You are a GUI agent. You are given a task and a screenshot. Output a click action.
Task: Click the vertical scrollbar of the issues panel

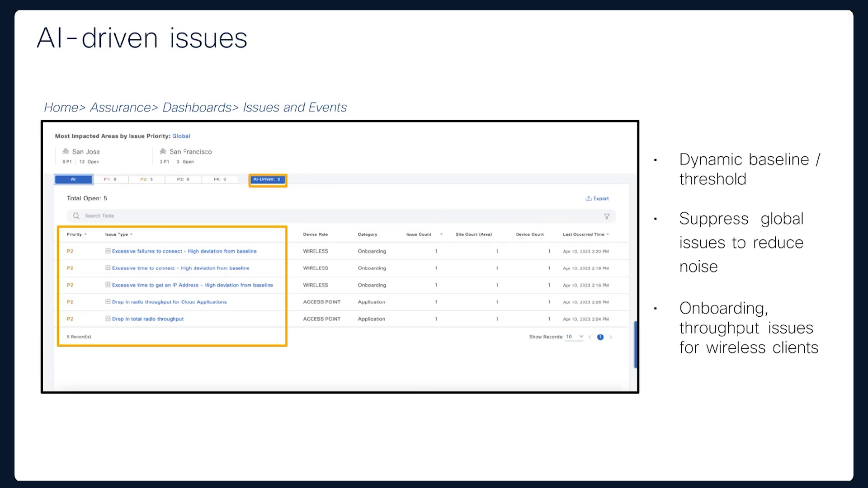coord(636,345)
